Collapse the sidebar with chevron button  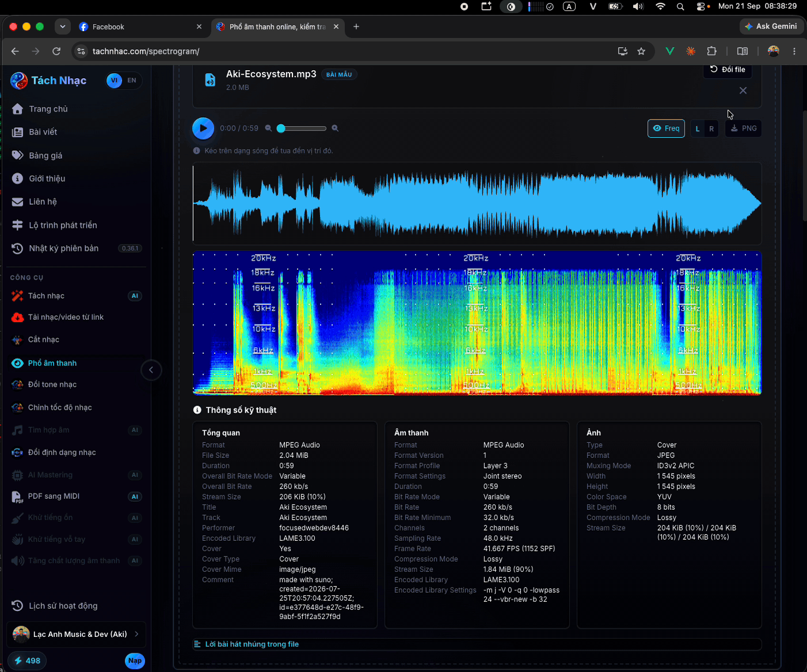point(151,370)
